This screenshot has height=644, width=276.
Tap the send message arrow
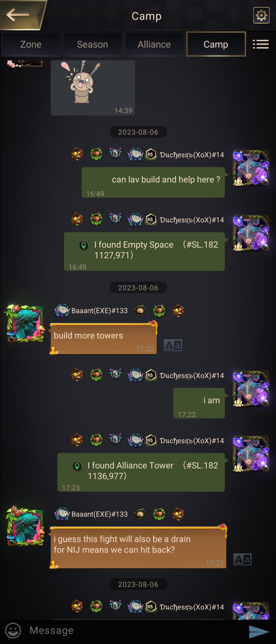[259, 631]
